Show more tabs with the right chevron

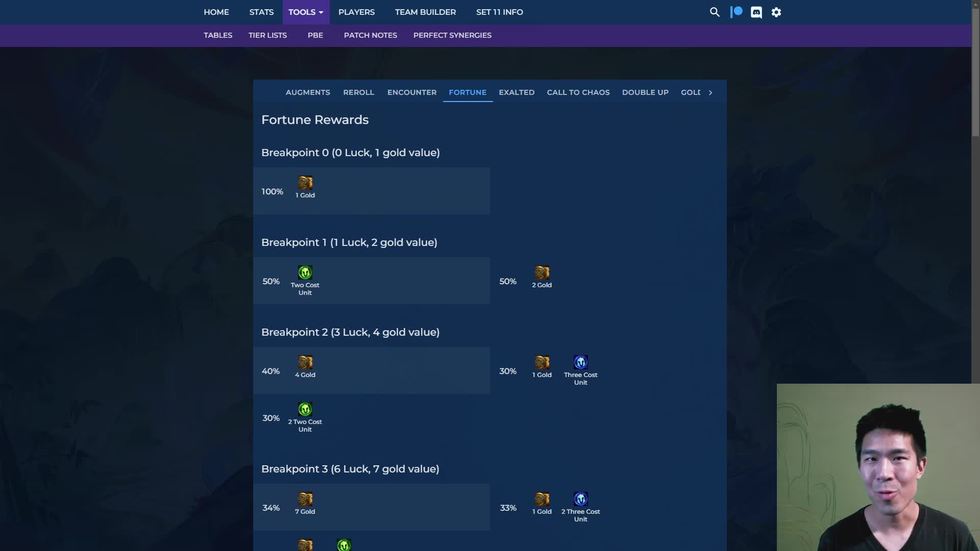click(710, 92)
